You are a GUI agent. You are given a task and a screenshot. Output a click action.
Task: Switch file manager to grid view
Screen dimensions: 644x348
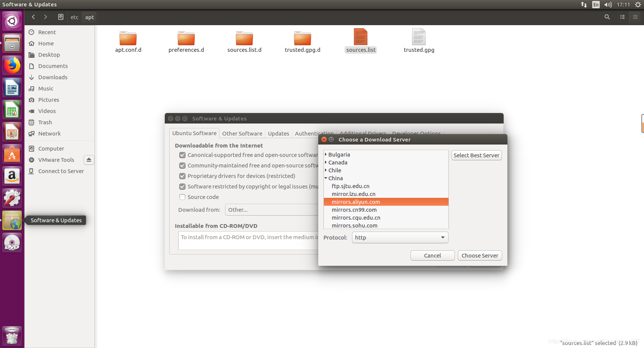(635, 17)
